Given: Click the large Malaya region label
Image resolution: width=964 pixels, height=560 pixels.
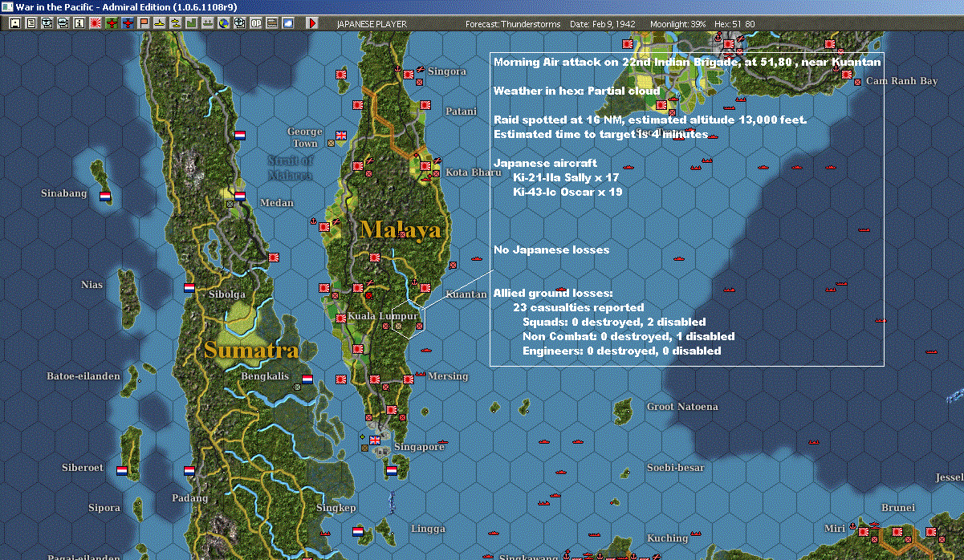Looking at the screenshot, I should [401, 230].
